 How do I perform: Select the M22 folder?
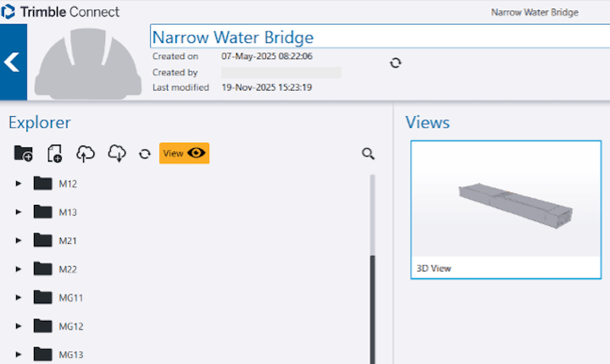[67, 269]
